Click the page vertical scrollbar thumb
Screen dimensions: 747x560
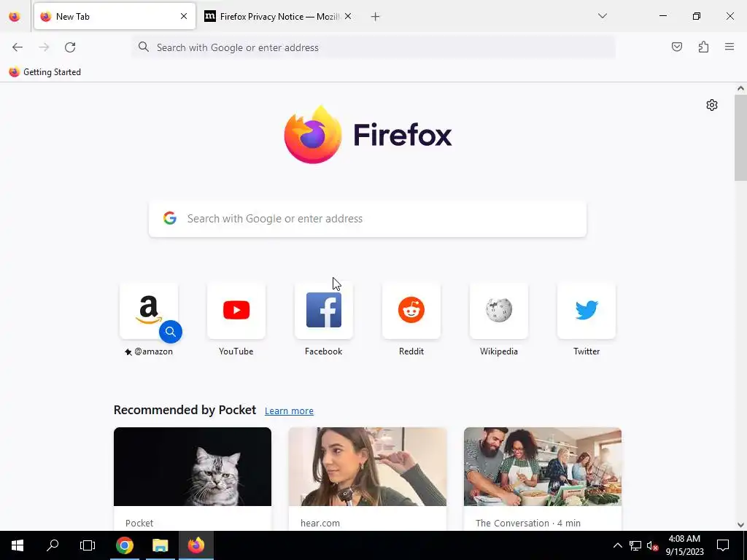(740, 138)
